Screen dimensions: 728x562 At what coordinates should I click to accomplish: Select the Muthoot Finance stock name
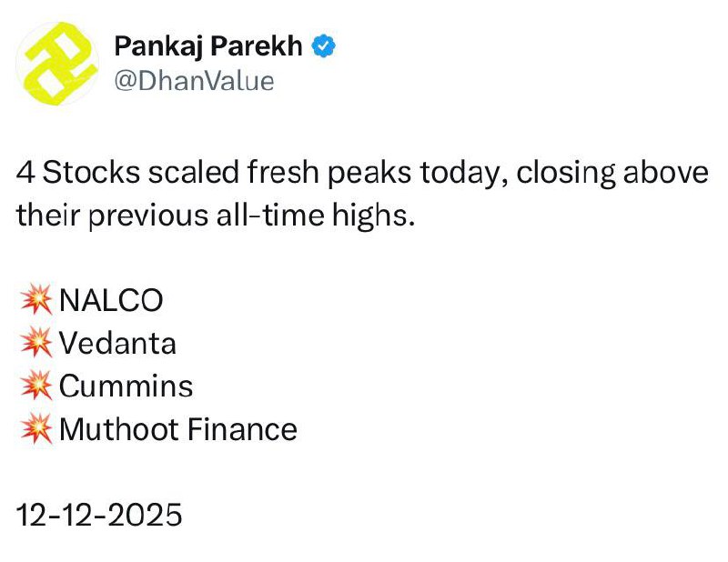click(178, 428)
